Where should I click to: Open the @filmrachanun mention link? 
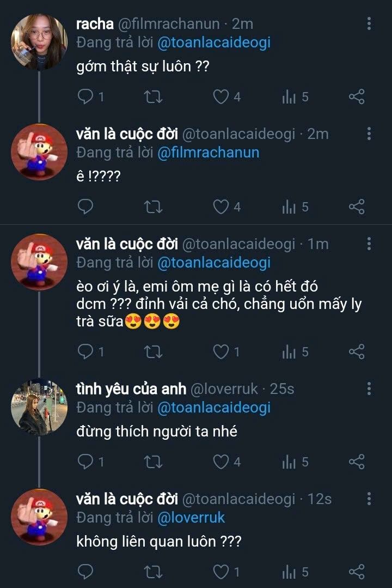pyautogui.click(x=208, y=153)
